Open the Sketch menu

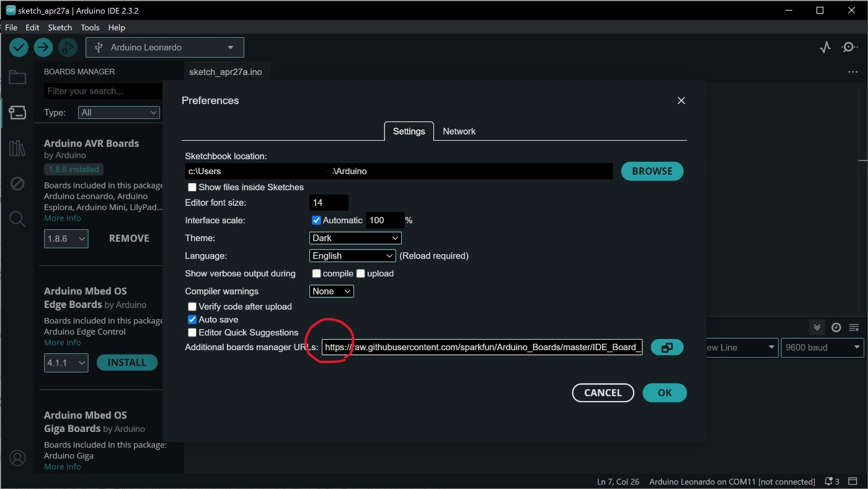[60, 27]
